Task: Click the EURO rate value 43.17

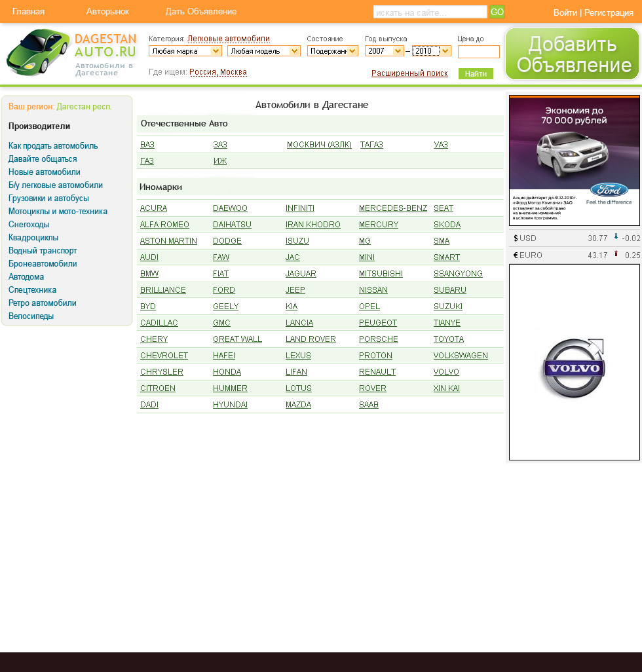Action: pyautogui.click(x=597, y=255)
